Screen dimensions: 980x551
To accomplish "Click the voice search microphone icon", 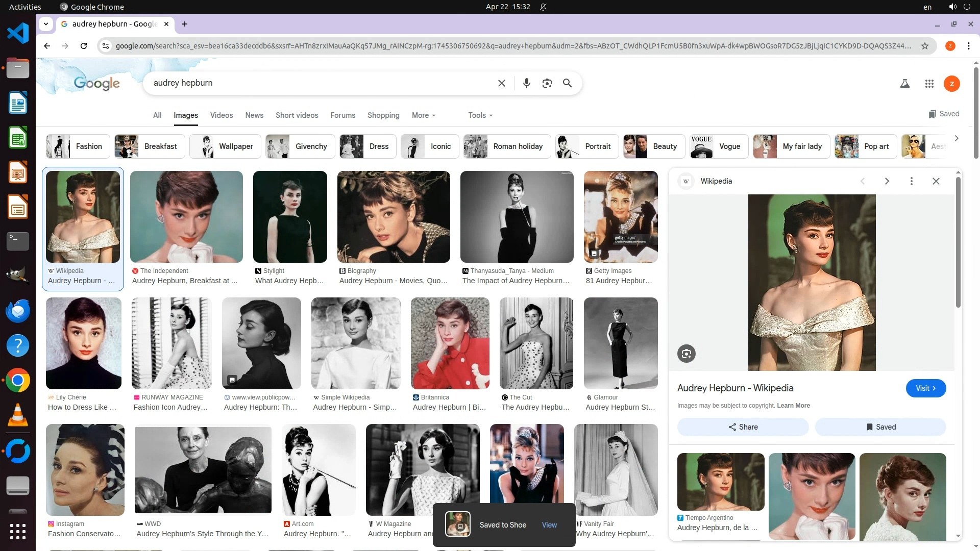I will tap(526, 83).
